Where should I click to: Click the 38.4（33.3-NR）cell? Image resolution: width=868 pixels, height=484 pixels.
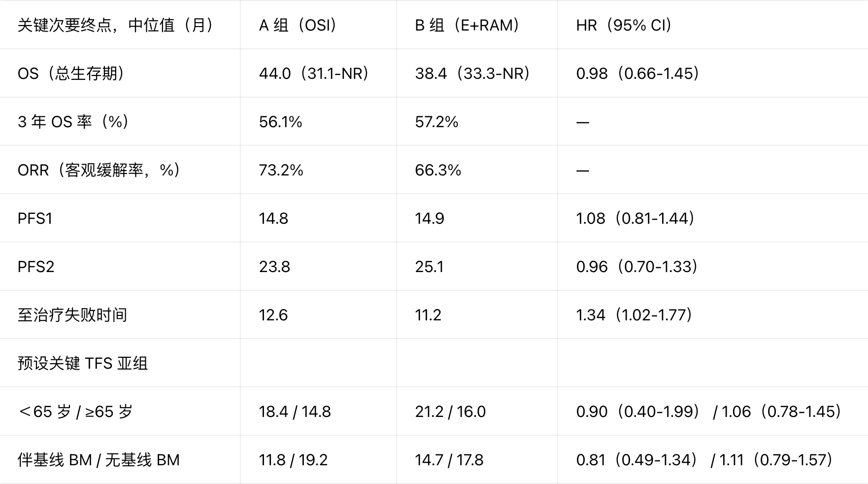[472, 73]
